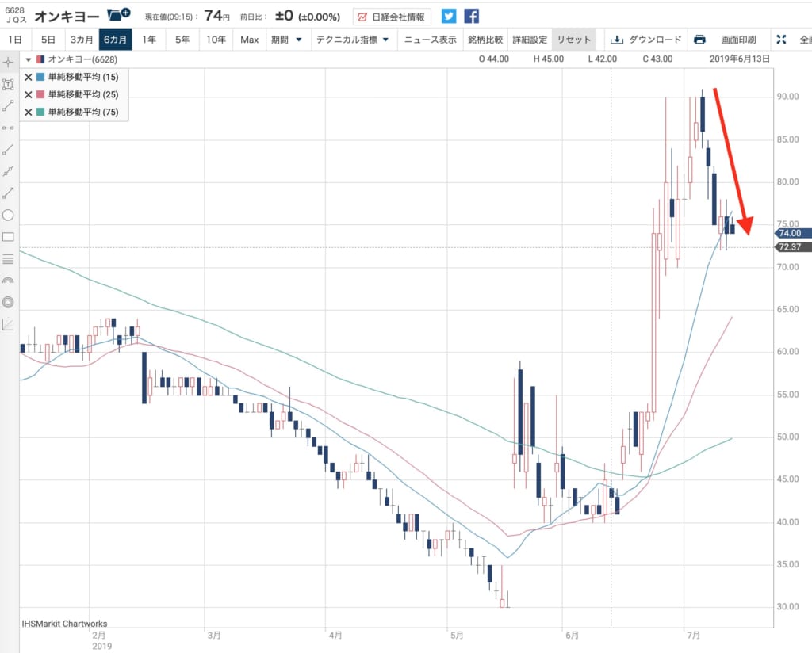812x653 pixels.
Task: Open the 期間 dropdown
Action: click(285, 40)
